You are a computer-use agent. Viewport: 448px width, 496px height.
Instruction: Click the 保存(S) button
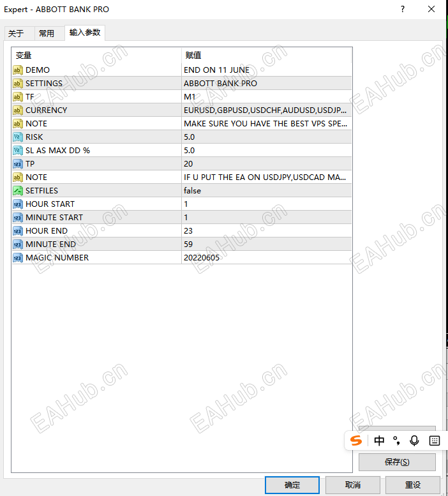click(397, 462)
